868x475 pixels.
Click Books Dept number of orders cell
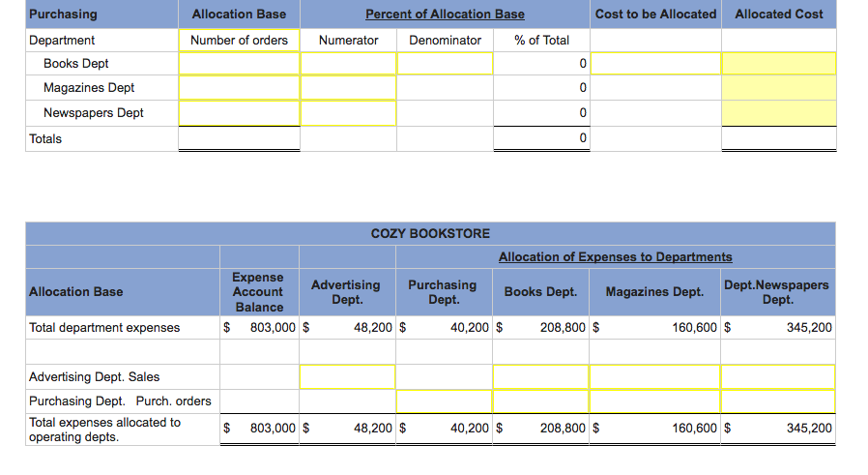(239, 64)
